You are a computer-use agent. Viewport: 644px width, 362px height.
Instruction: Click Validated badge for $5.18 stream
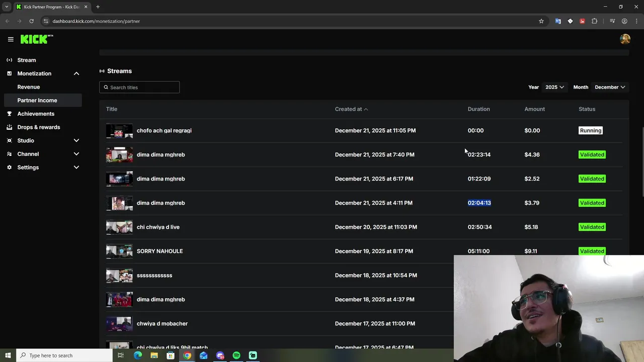pyautogui.click(x=592, y=227)
